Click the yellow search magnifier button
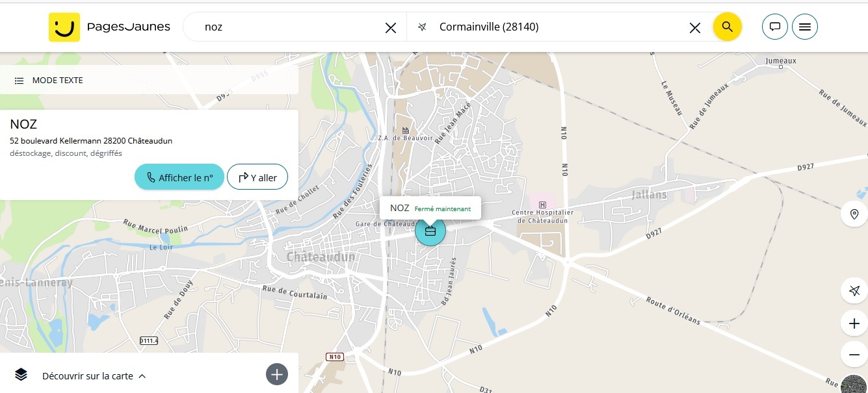The image size is (868, 393). point(727,27)
